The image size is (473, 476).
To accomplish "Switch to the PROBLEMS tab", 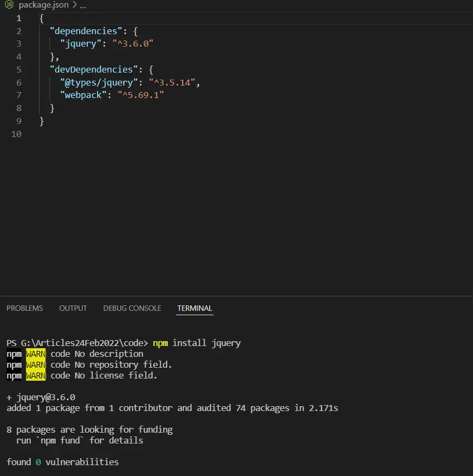I will (24, 308).
